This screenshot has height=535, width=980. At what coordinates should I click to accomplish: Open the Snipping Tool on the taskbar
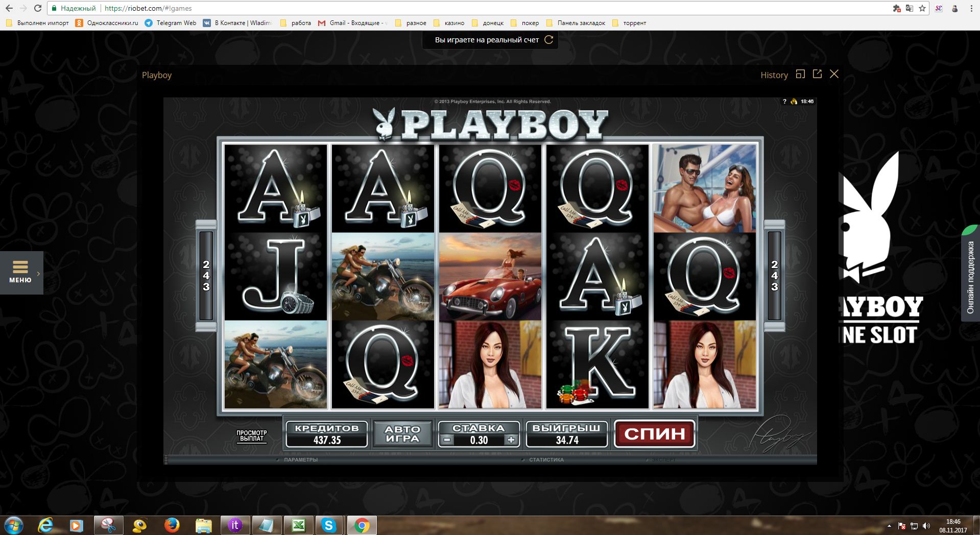(108, 525)
